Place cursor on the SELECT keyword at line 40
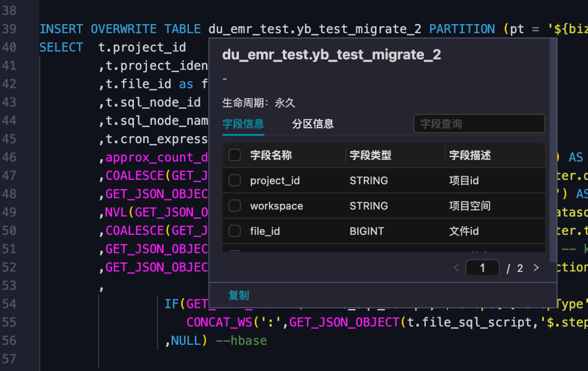The width and height of the screenshot is (588, 371). click(x=61, y=47)
